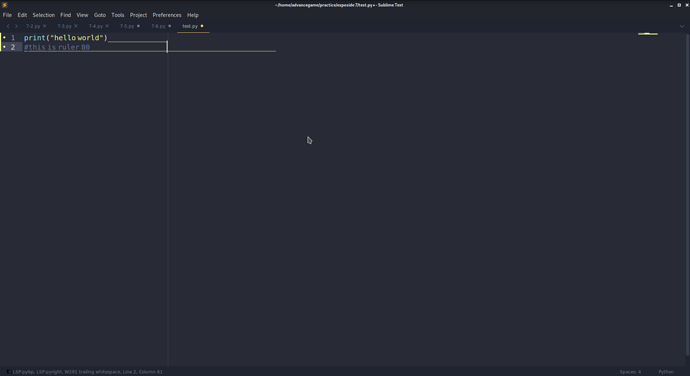The height and width of the screenshot is (376, 690).
Task: Open the Goto menu
Action: [x=99, y=15]
